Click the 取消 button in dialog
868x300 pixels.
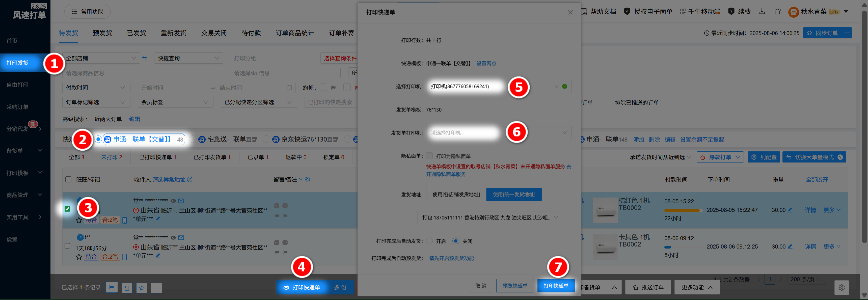pos(481,286)
